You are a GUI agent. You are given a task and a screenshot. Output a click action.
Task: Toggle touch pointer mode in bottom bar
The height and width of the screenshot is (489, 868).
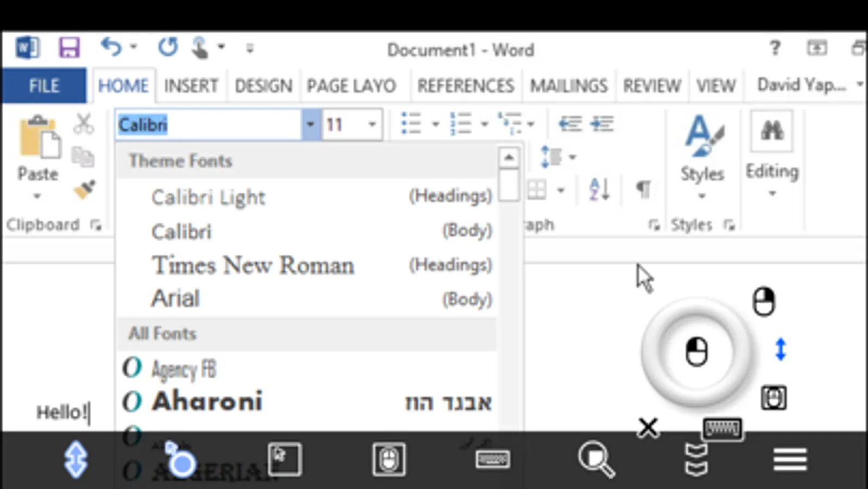[x=180, y=460]
